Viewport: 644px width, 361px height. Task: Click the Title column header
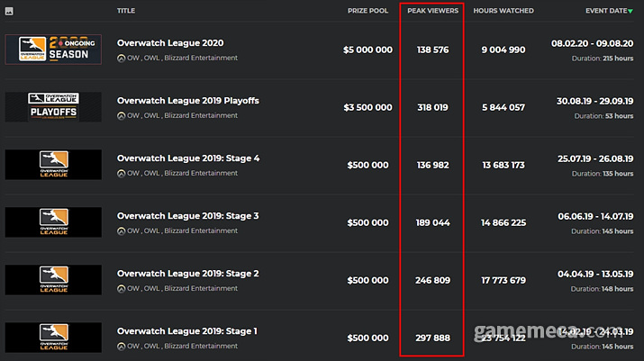tap(126, 11)
